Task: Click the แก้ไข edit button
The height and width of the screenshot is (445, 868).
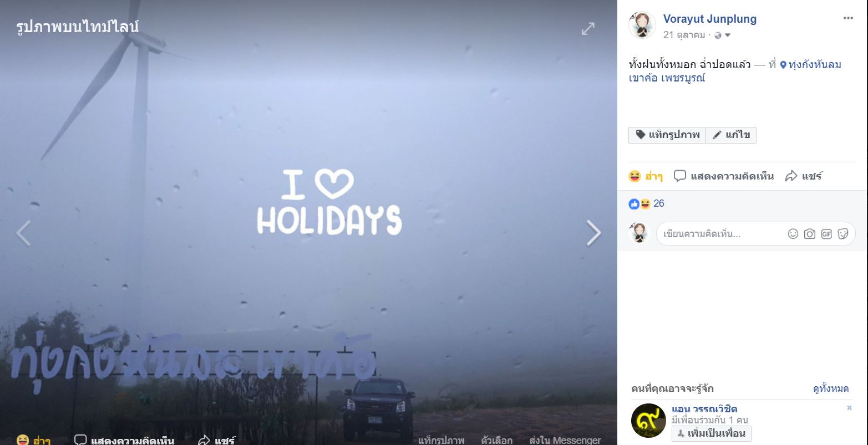Action: point(731,135)
